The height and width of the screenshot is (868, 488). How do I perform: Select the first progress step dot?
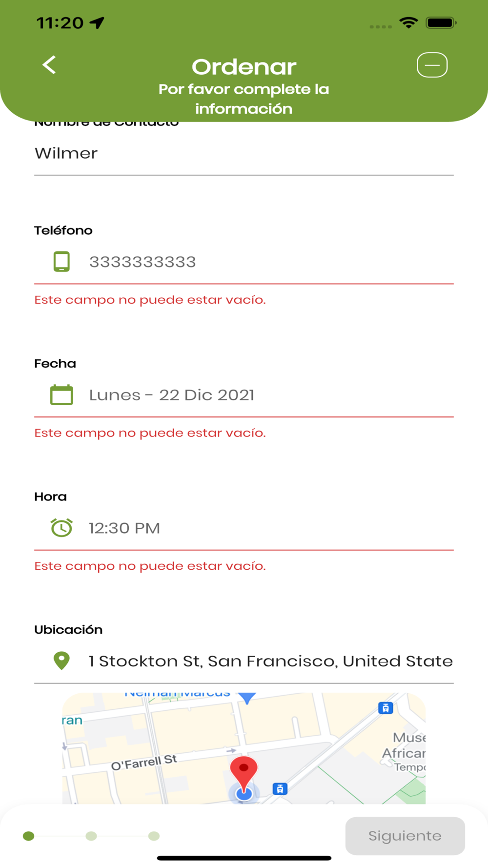coord(29,836)
